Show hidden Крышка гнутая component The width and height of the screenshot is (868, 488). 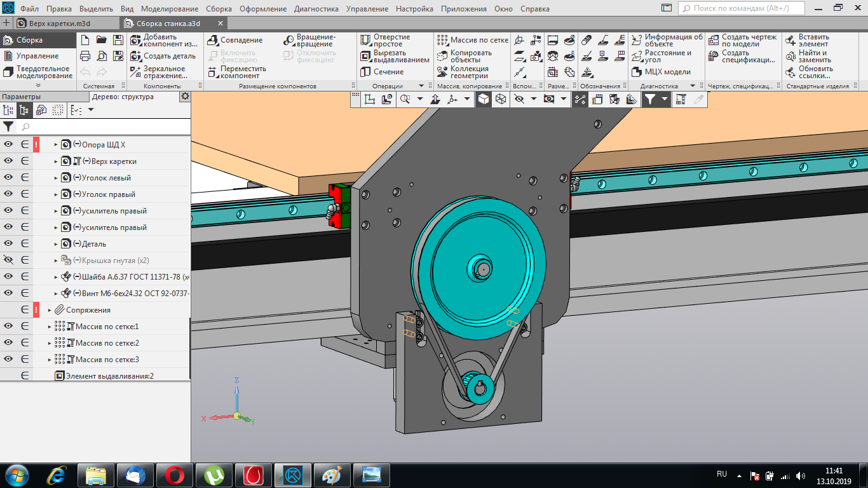8,260
